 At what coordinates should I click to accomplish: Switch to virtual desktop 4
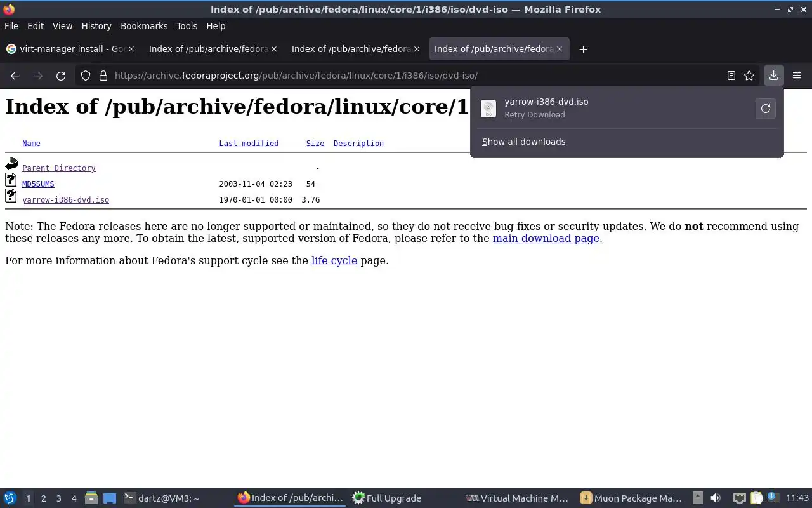click(74, 498)
